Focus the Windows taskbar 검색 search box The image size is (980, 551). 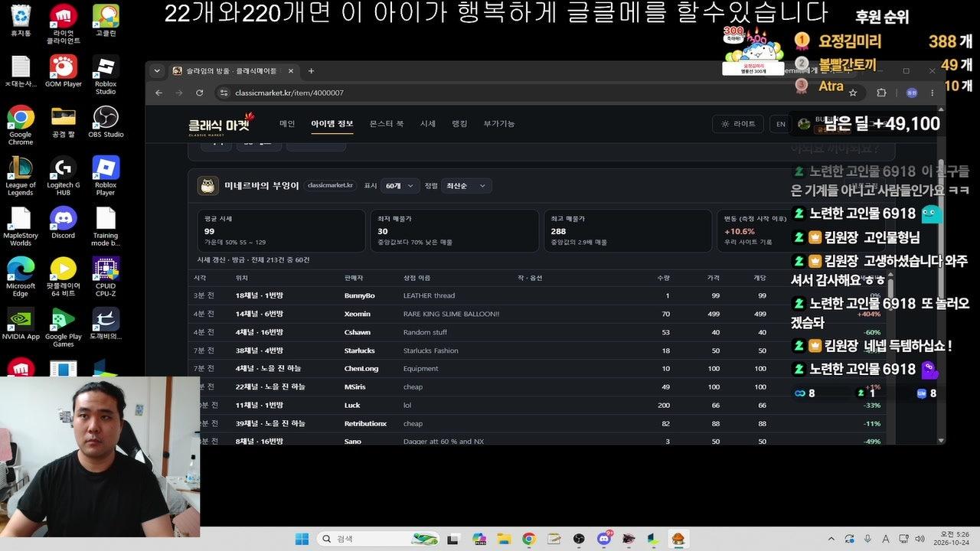click(x=379, y=539)
